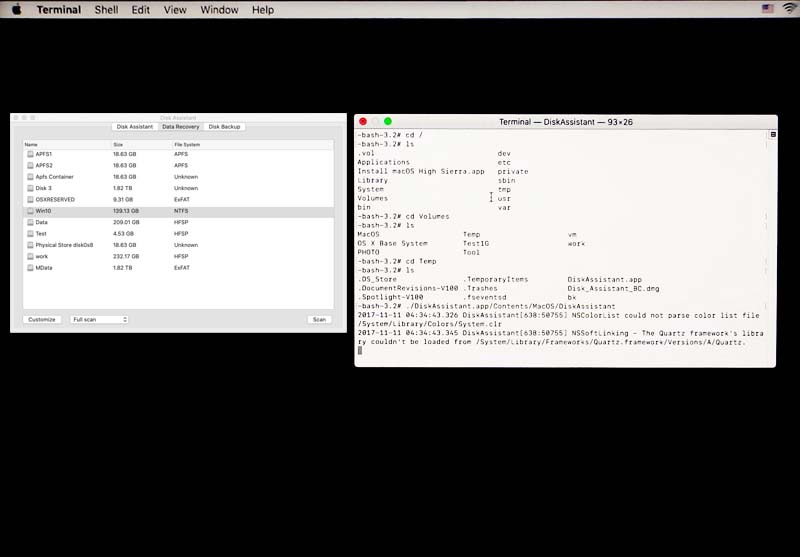Click 'Disk_Assistant_BC.dmg' in Terminal listing
Viewport: 800px width, 557px height.
pyautogui.click(x=613, y=289)
